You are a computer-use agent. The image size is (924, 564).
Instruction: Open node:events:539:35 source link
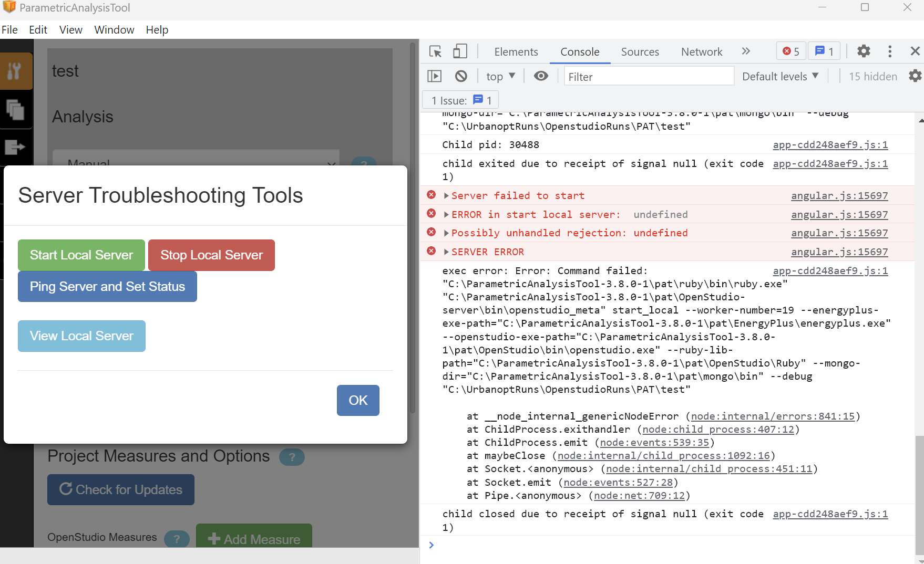click(x=654, y=442)
